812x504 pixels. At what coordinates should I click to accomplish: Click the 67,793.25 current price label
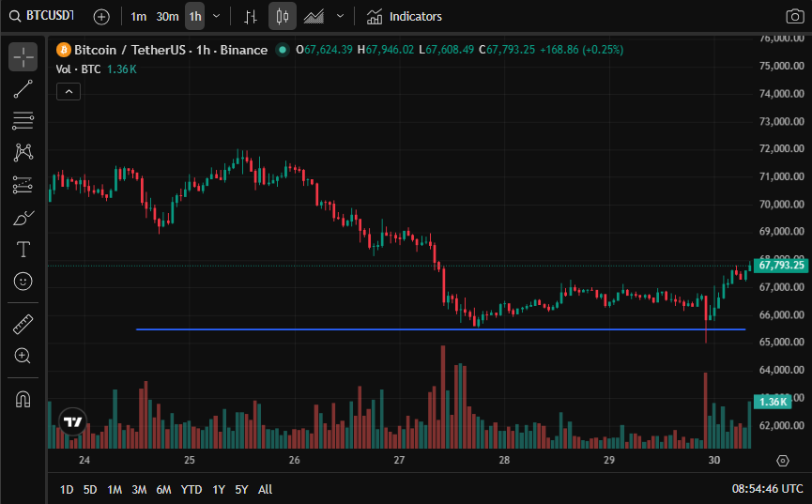[x=781, y=266]
